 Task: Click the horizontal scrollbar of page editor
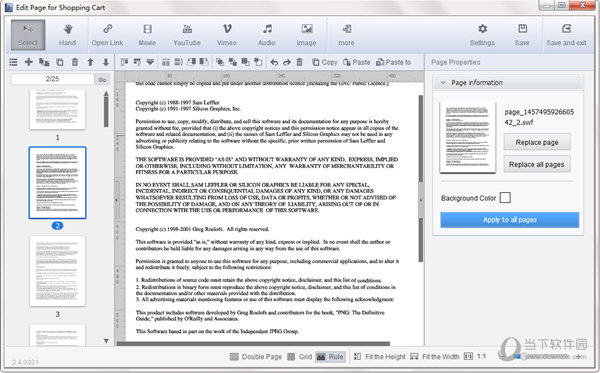pyautogui.click(x=253, y=344)
